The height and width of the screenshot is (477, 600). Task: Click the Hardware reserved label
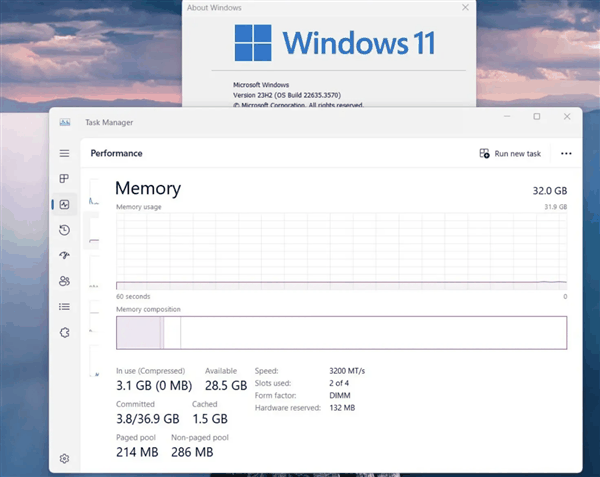(x=288, y=408)
